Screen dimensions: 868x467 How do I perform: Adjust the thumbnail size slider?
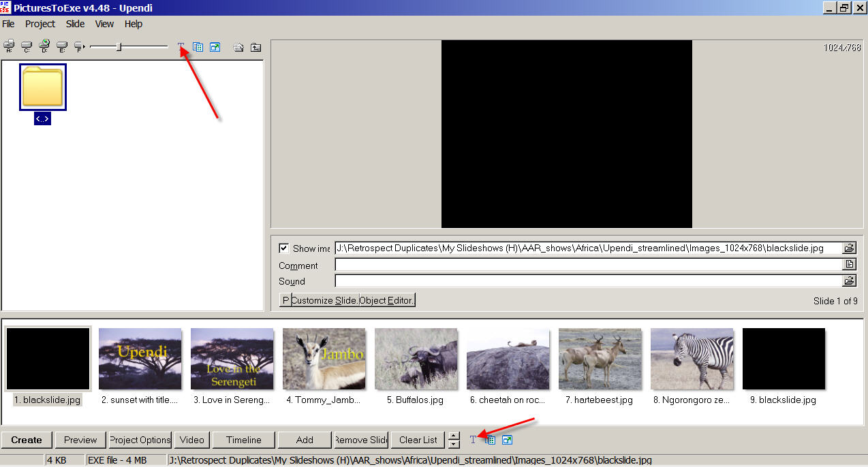(x=119, y=47)
